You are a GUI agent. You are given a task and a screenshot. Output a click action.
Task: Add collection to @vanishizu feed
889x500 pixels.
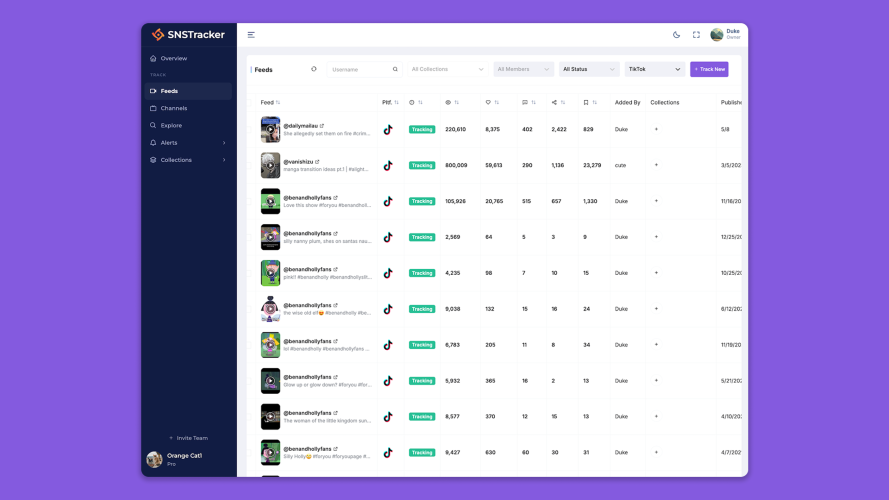coord(657,165)
